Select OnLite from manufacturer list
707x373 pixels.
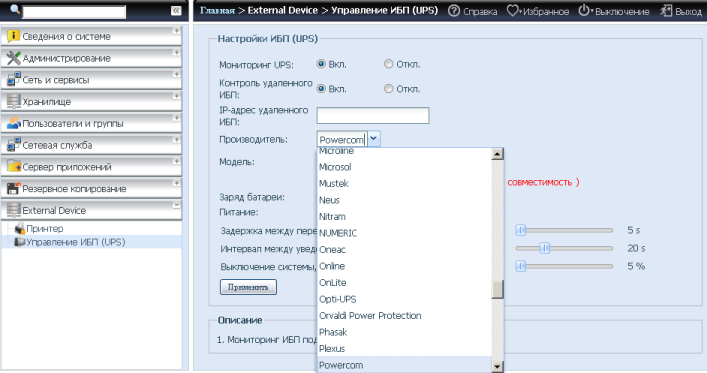[x=404, y=283]
